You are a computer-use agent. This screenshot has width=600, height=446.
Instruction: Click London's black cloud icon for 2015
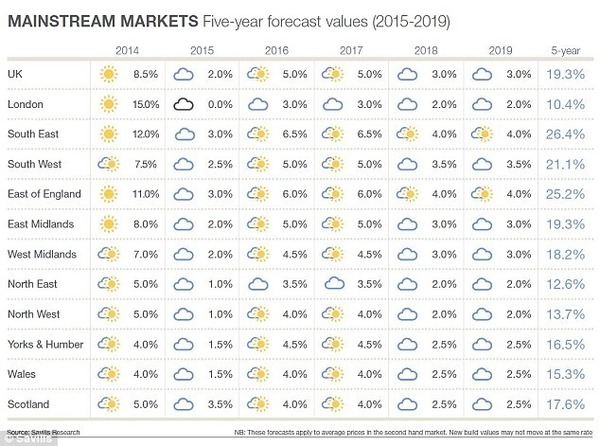coord(183,104)
